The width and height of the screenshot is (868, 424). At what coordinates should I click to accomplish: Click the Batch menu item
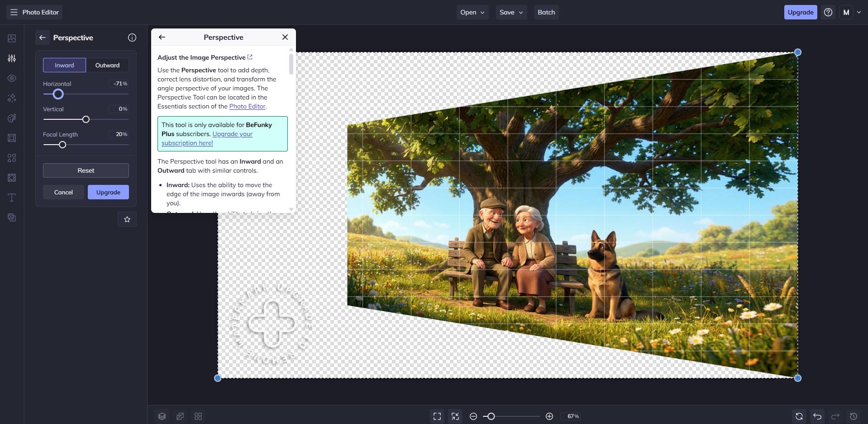(x=546, y=12)
